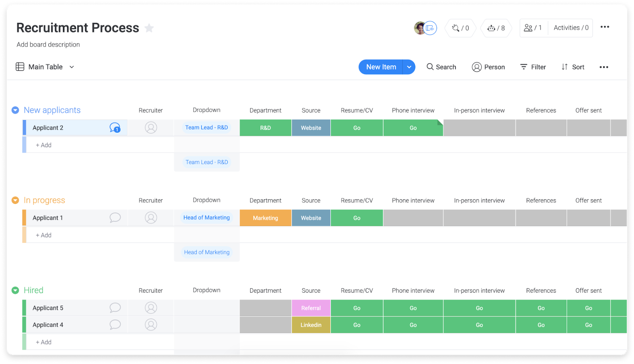
Task: Collapse the New applicants group
Action: point(15,110)
